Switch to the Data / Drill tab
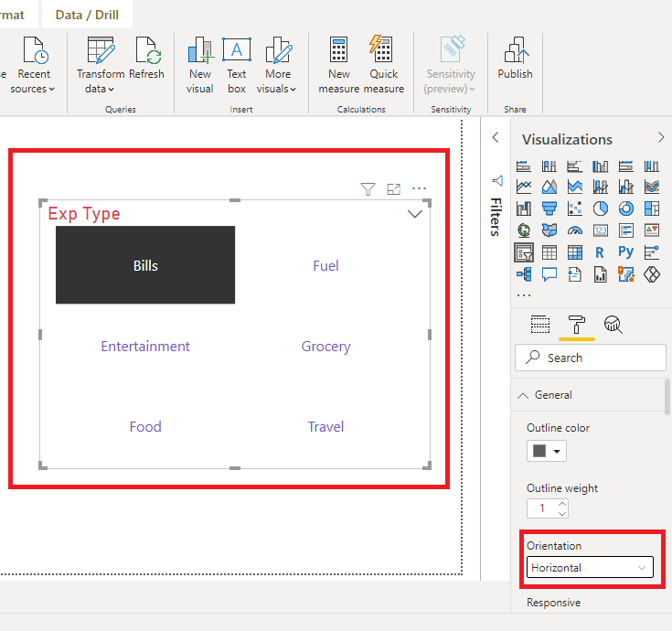The width and height of the screenshot is (672, 631). click(x=86, y=15)
